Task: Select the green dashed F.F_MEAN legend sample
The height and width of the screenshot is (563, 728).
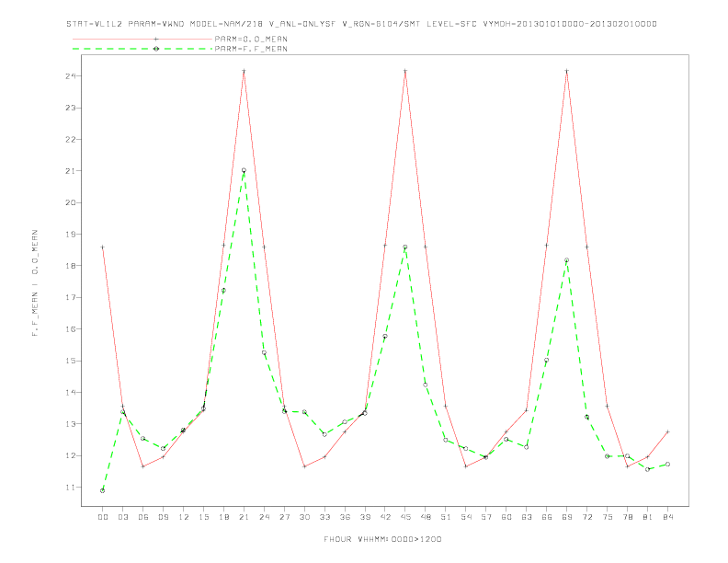Action: (142, 49)
